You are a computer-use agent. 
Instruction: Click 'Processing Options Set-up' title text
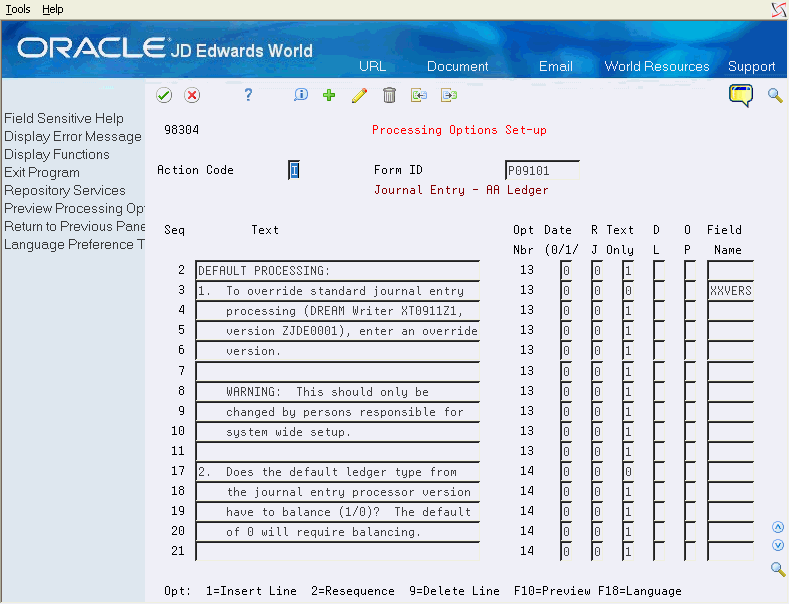pos(459,130)
